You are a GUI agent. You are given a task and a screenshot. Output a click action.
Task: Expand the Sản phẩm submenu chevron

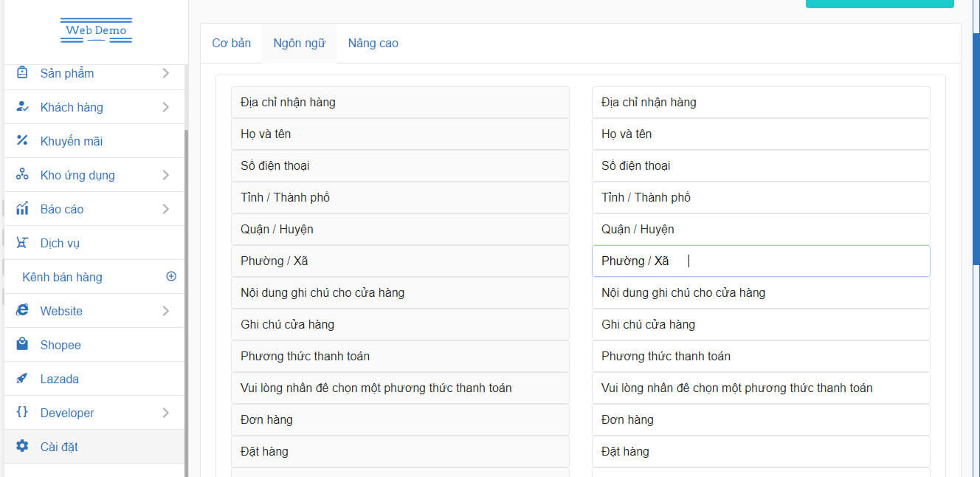point(165,73)
